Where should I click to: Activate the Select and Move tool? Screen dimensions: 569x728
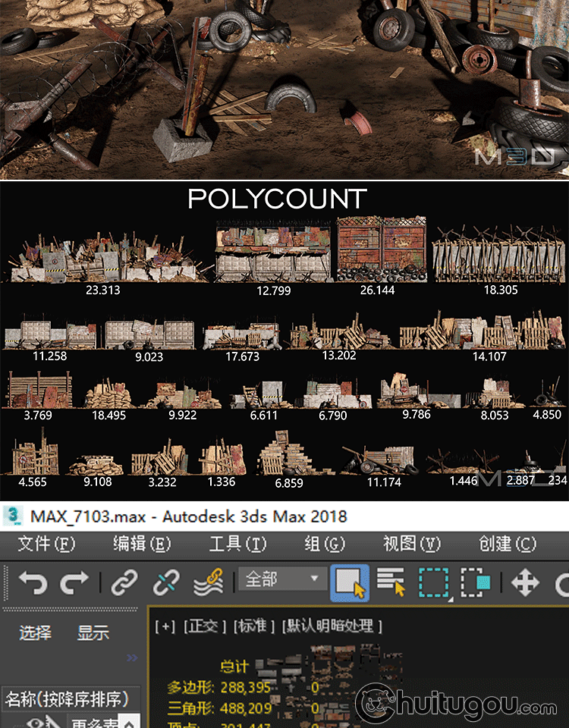point(525,582)
